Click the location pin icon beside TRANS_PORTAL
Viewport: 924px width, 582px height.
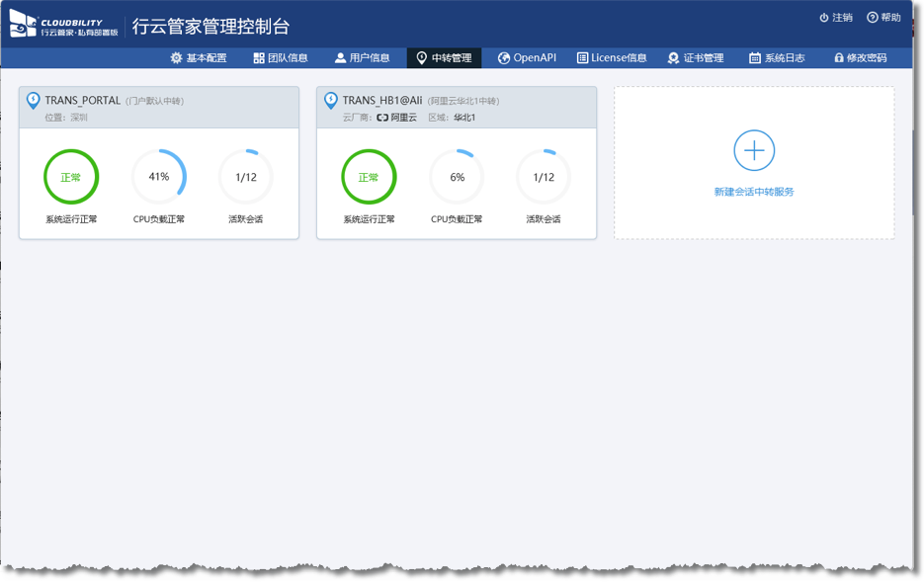pyautogui.click(x=33, y=101)
